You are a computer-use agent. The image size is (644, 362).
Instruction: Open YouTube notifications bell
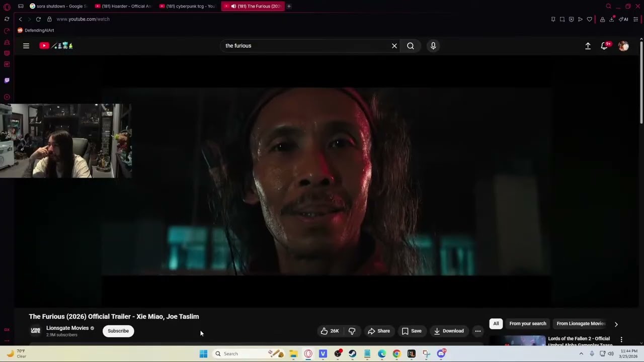pos(605,46)
